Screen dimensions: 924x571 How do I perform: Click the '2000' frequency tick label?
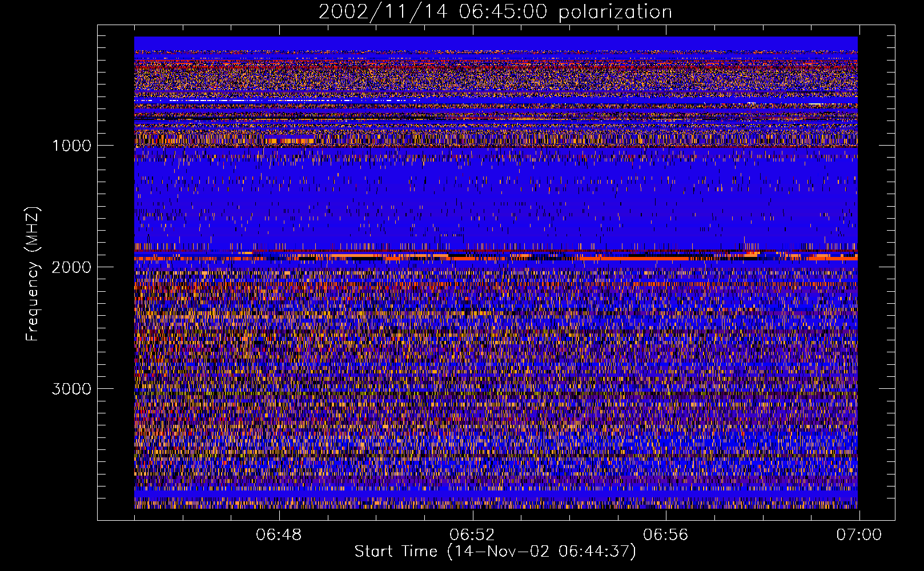click(71, 267)
